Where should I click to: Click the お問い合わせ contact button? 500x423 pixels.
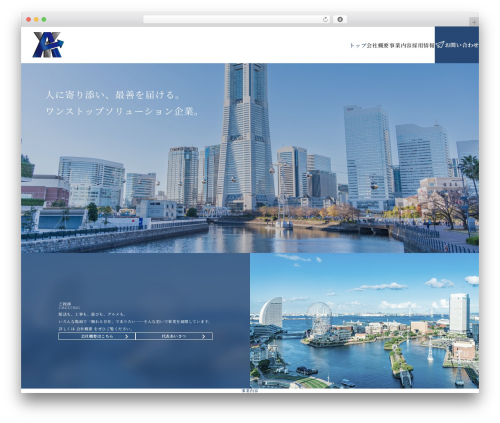tap(457, 45)
